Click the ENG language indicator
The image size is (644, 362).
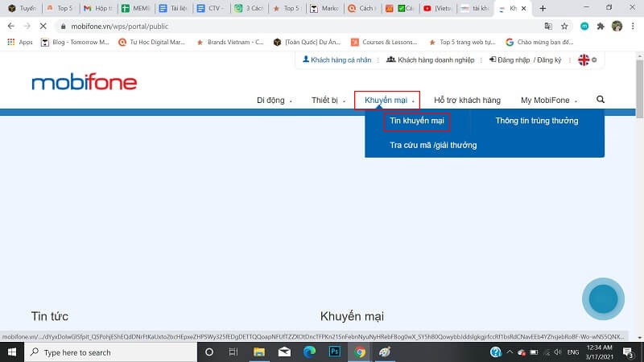coord(573,352)
